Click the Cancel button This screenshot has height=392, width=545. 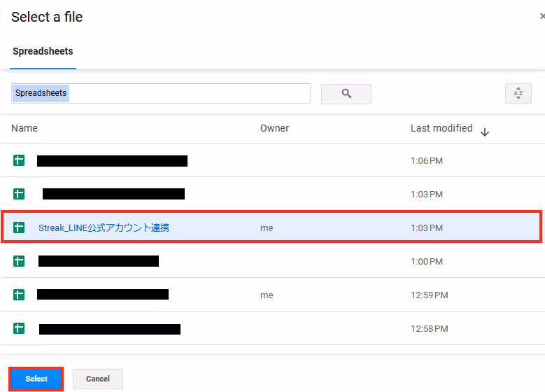click(98, 379)
